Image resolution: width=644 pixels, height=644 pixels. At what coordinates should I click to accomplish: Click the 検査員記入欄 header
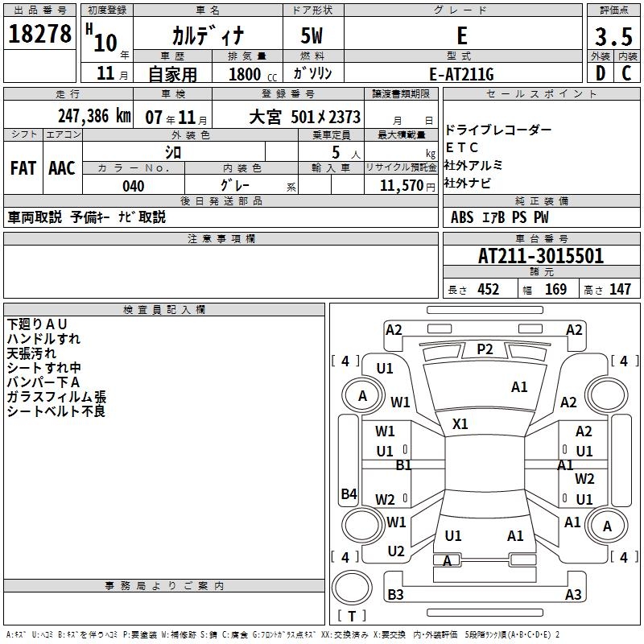164,310
